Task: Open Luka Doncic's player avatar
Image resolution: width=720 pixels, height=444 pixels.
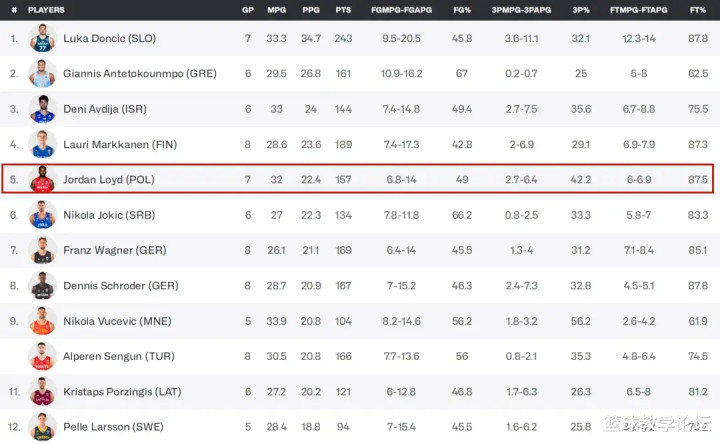Action: click(42, 38)
